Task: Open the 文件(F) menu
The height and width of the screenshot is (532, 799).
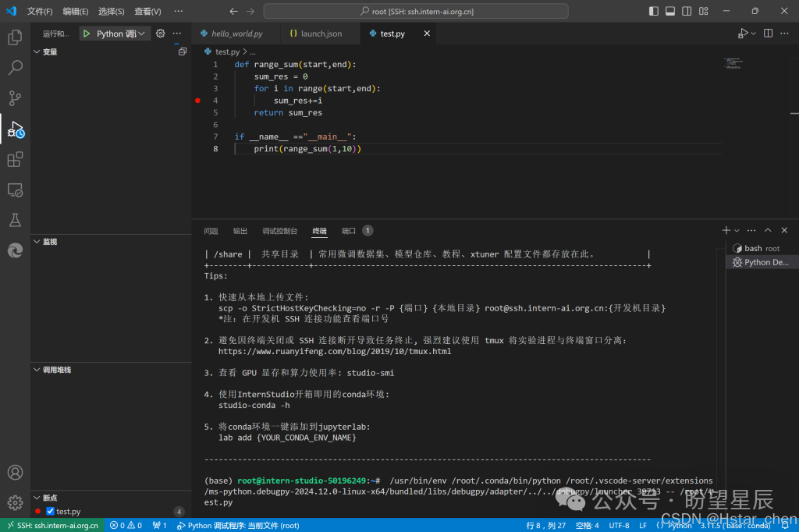Action: [40, 11]
